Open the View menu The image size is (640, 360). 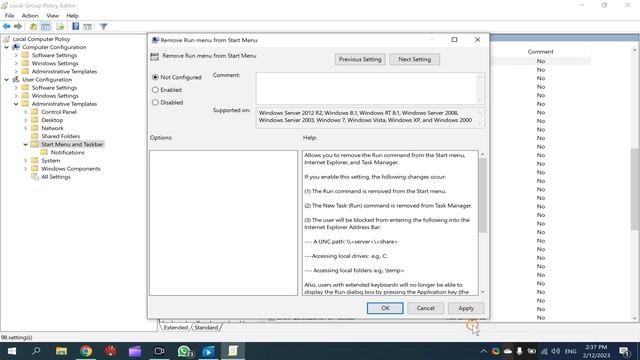[x=52, y=16]
